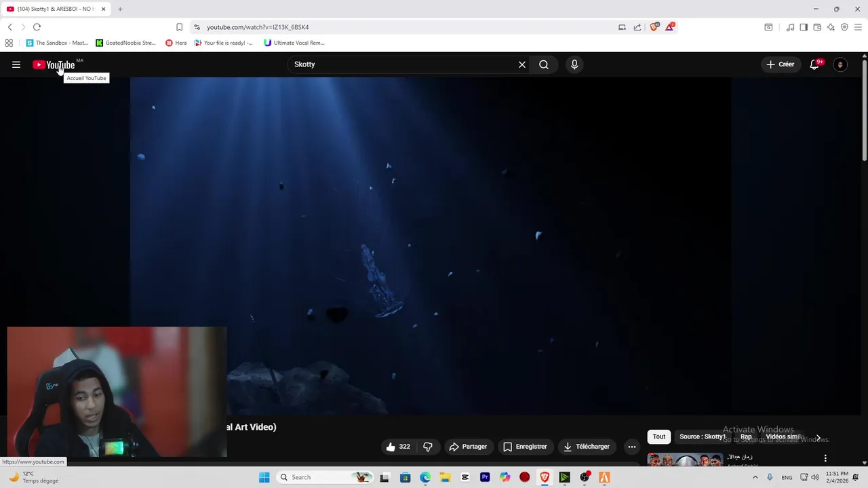Open the Brave Shields lion icon
This screenshot has width=868, height=488.
click(654, 27)
